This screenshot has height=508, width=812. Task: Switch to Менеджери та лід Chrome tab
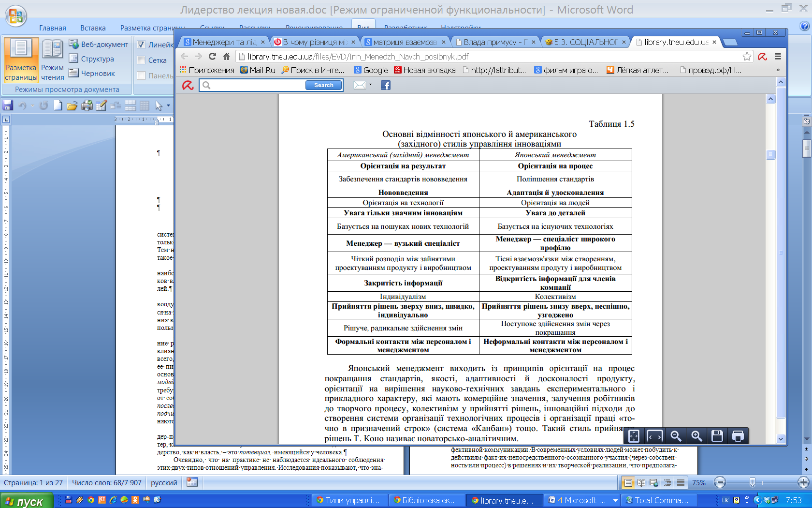[x=224, y=42]
